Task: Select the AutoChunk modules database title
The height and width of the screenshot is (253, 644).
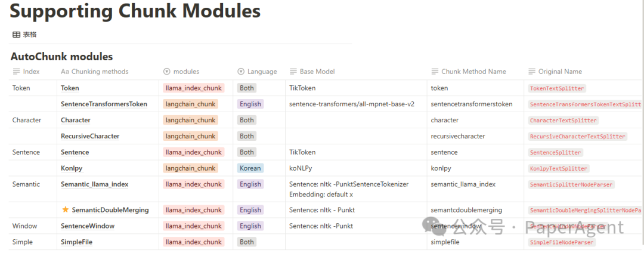Action: click(x=61, y=56)
